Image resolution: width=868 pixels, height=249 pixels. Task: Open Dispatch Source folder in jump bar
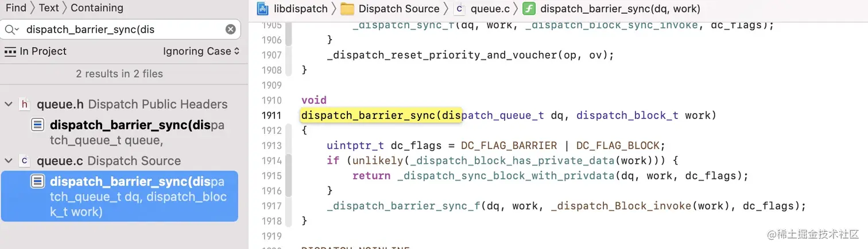coord(399,9)
